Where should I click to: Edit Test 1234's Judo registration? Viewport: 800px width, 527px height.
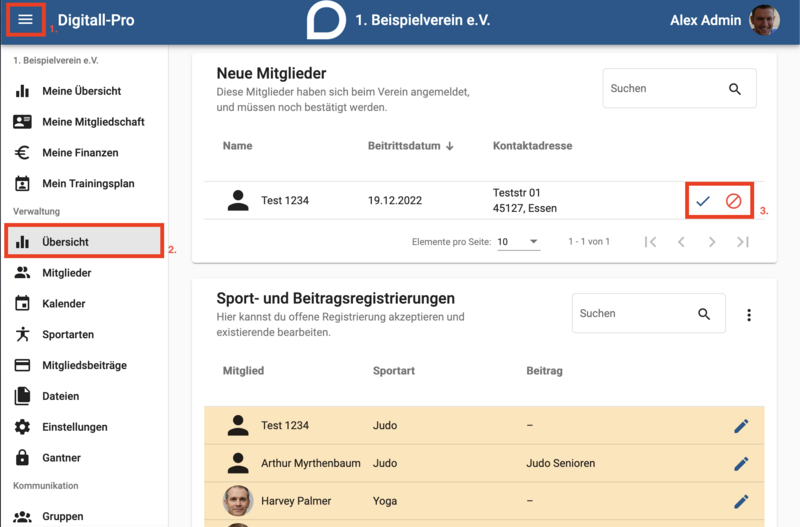pyautogui.click(x=741, y=425)
